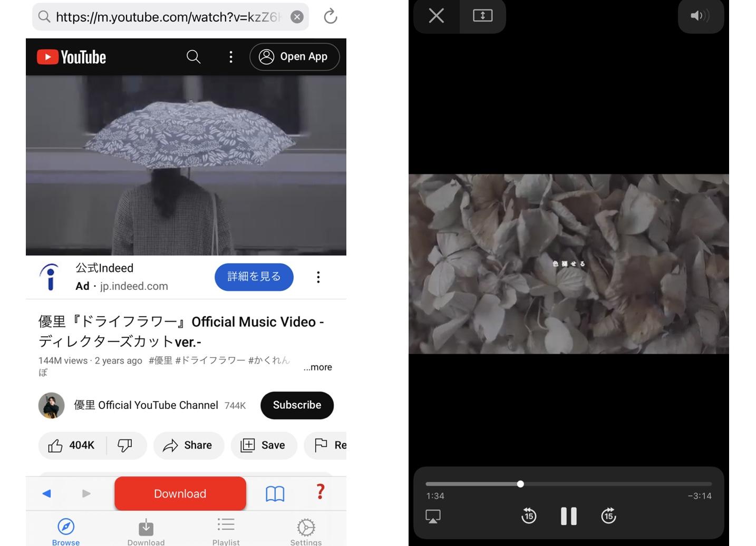Tap the dried-leaves video frame in player
Screen dimensions: 756x546
point(569,264)
